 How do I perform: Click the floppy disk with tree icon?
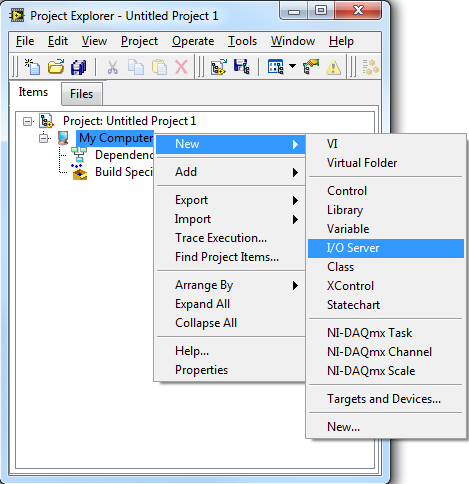tap(241, 67)
